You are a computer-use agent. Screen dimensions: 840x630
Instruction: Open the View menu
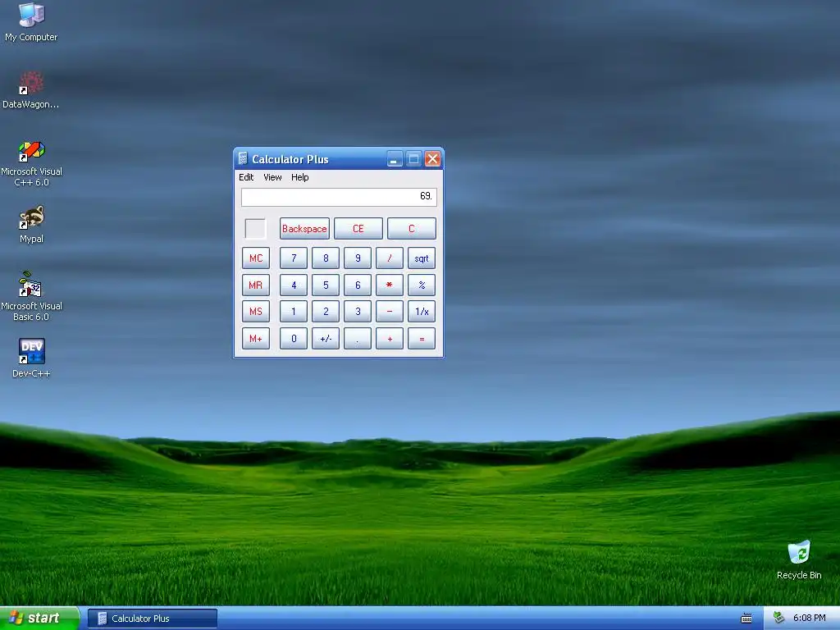[272, 177]
